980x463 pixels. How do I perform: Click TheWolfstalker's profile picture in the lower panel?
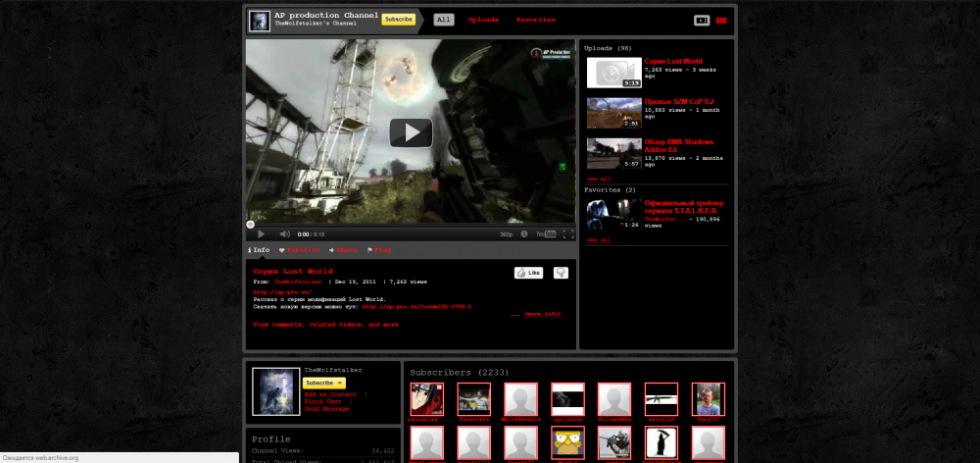276,391
